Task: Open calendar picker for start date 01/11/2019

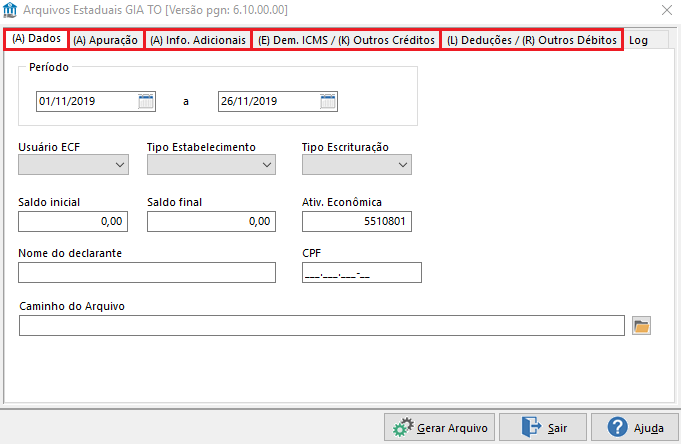Action: tap(146, 102)
